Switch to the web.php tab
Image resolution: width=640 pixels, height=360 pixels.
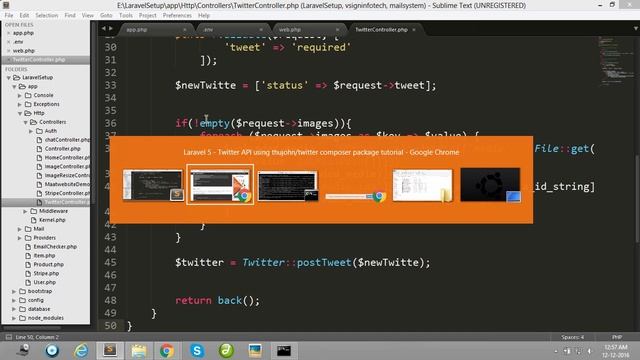(309, 30)
